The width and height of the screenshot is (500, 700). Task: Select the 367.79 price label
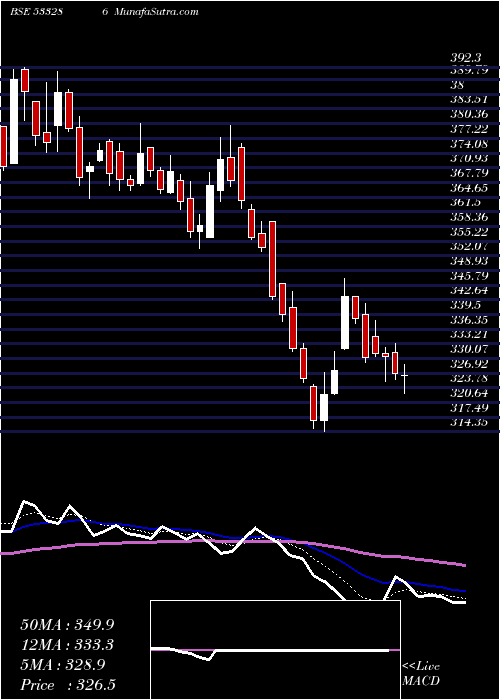pos(469,173)
